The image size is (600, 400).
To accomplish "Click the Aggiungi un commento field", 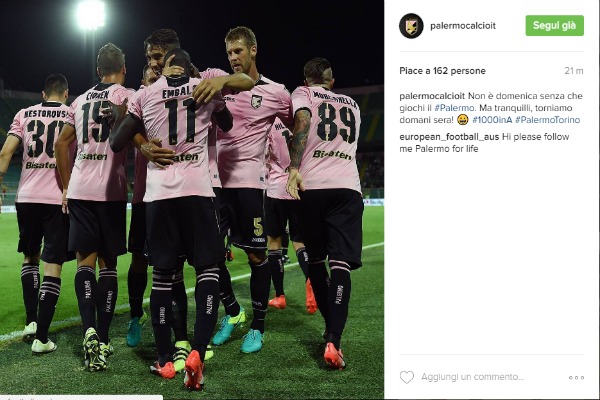I will point(473,377).
